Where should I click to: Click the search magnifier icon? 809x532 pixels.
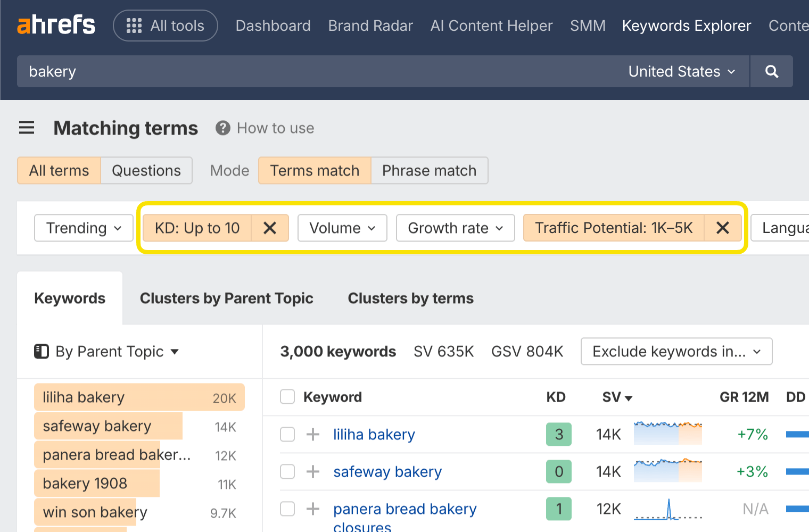point(771,71)
